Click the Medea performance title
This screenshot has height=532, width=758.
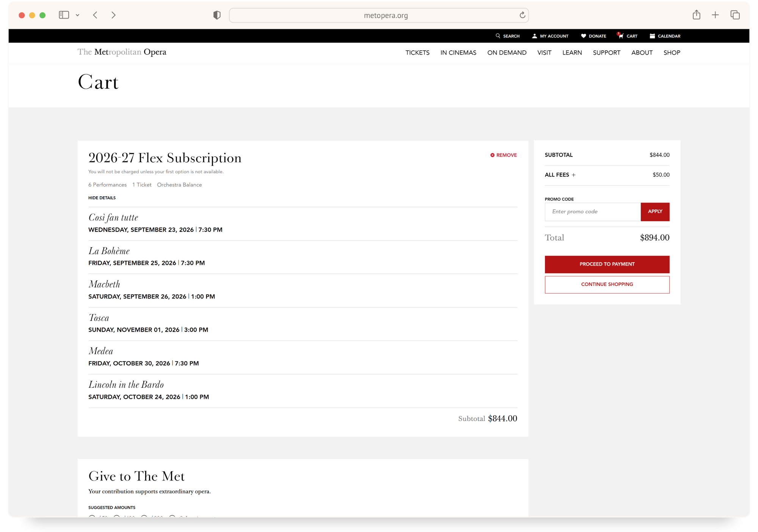[x=101, y=351]
